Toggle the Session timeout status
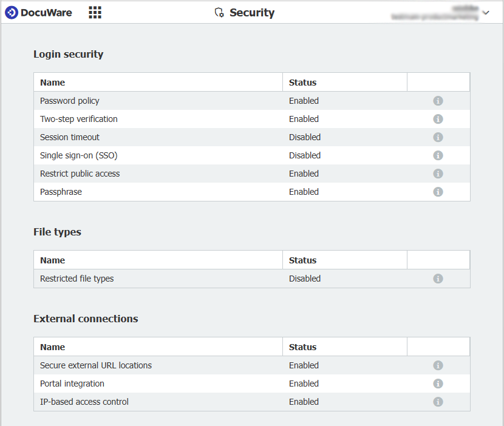Image resolution: width=504 pixels, height=426 pixels. coord(305,137)
